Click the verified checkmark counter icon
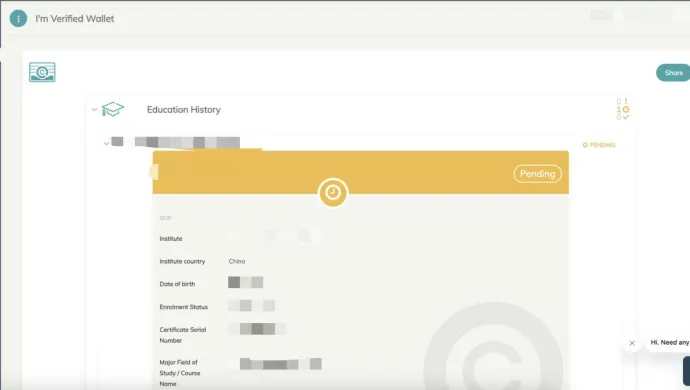Image resolution: width=690 pixels, height=390 pixels. tap(626, 117)
